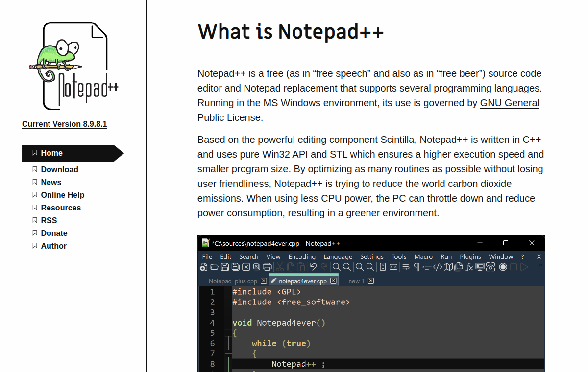Go to the Download page link
Screen dimensions: 588x372
(x=59, y=169)
